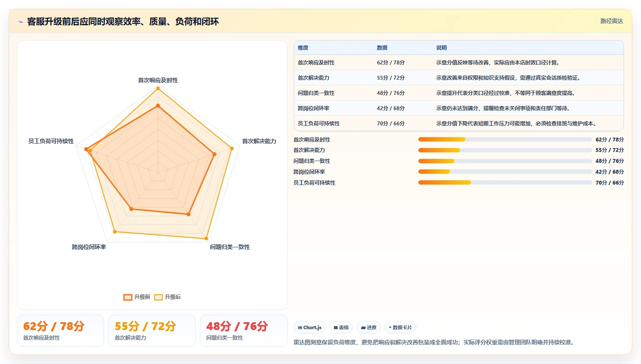
Task: Click the note starting 示意分值下降代表短期
Action: tap(516, 124)
